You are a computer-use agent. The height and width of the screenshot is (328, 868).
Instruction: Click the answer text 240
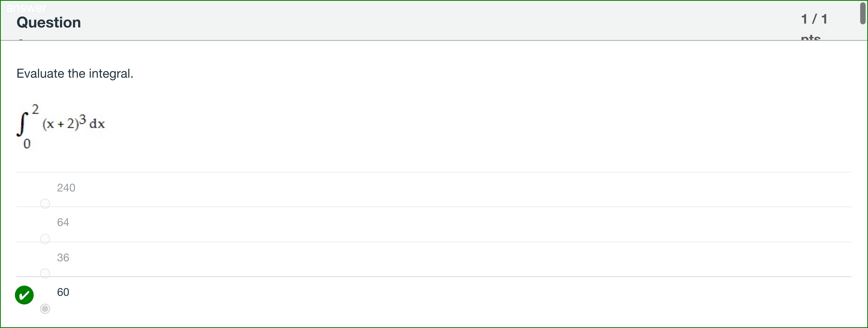[x=66, y=188]
